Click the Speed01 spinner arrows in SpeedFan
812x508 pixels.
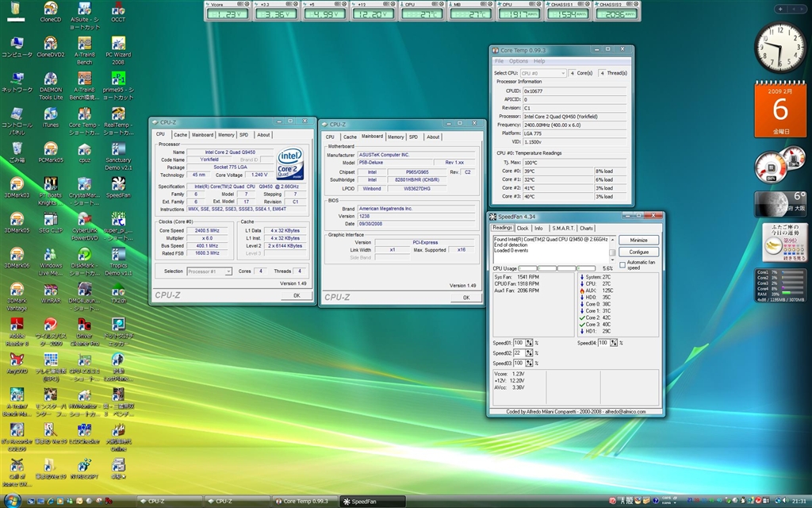(x=529, y=343)
